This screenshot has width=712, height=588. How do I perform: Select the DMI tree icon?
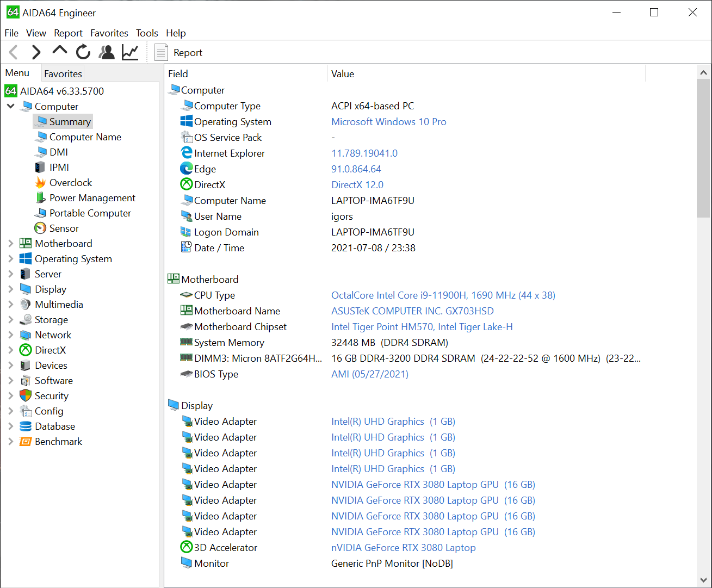[x=40, y=152]
